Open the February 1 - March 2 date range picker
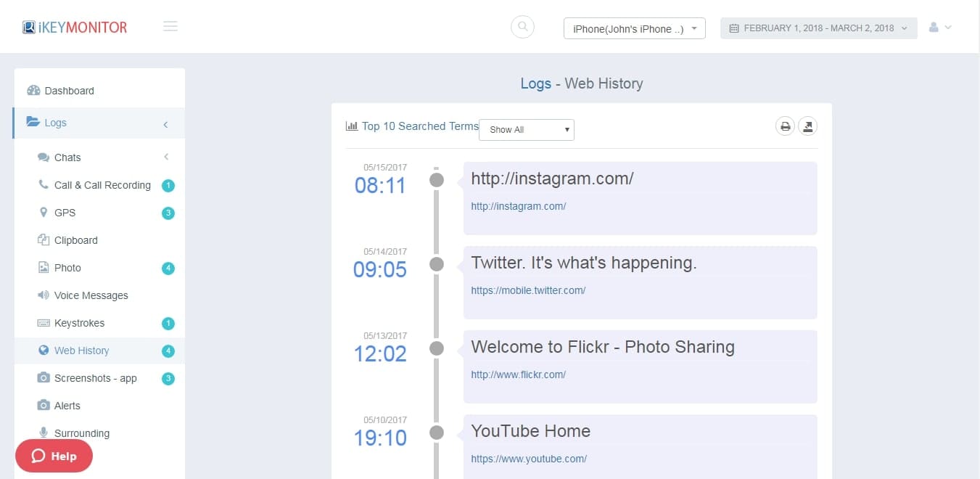The height and width of the screenshot is (479, 980). tap(819, 28)
